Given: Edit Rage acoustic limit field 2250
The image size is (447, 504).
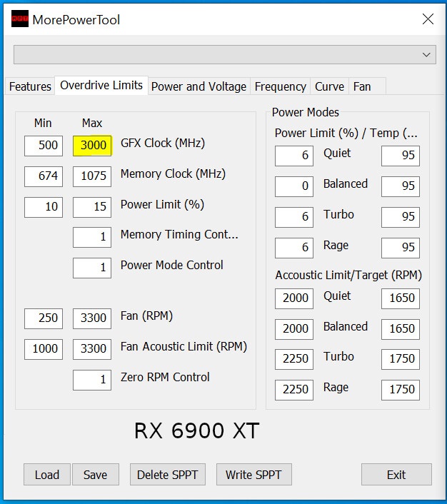Looking at the screenshot, I should coord(294,390).
